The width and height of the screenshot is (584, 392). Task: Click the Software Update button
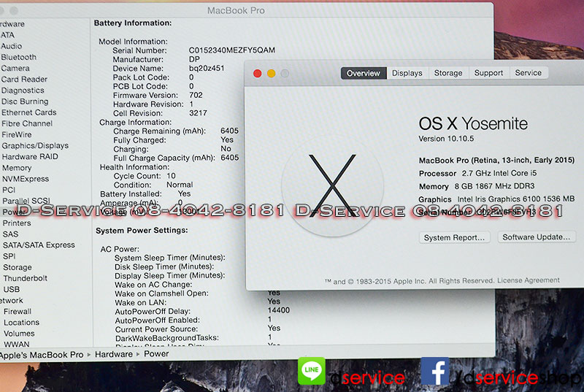point(537,237)
